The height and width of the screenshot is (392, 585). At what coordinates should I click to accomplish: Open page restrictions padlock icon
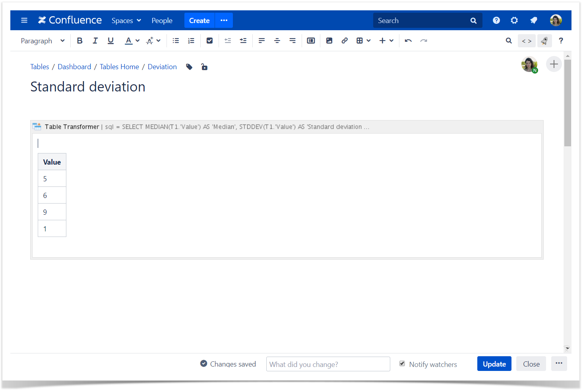[204, 67]
